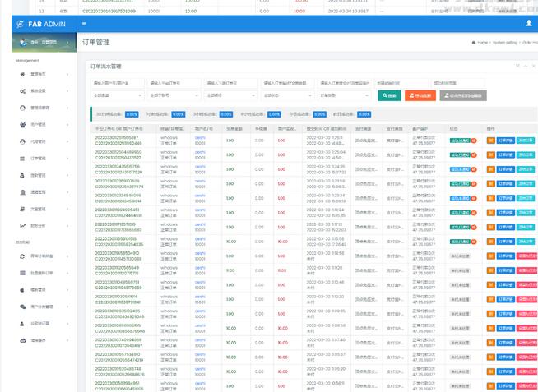Click the blue order detail button in the 15:25:04 row
This screenshot has height=392, width=538.
click(x=506, y=154)
